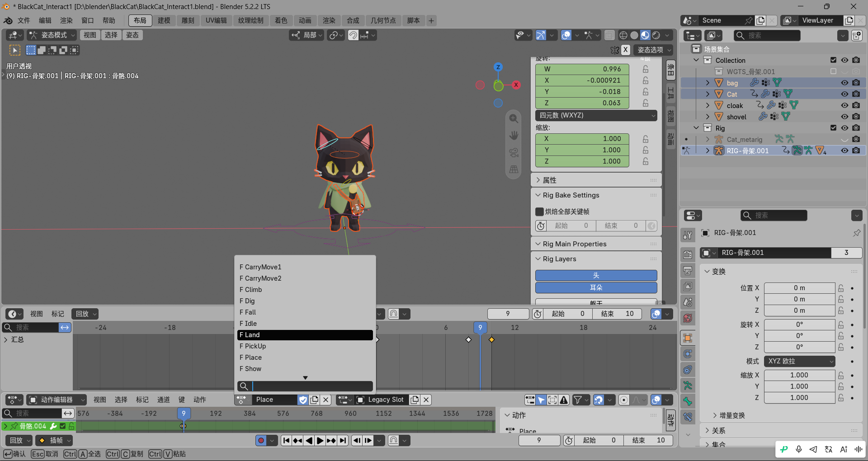Toggle the 耳朵 rig layer button

(596, 287)
